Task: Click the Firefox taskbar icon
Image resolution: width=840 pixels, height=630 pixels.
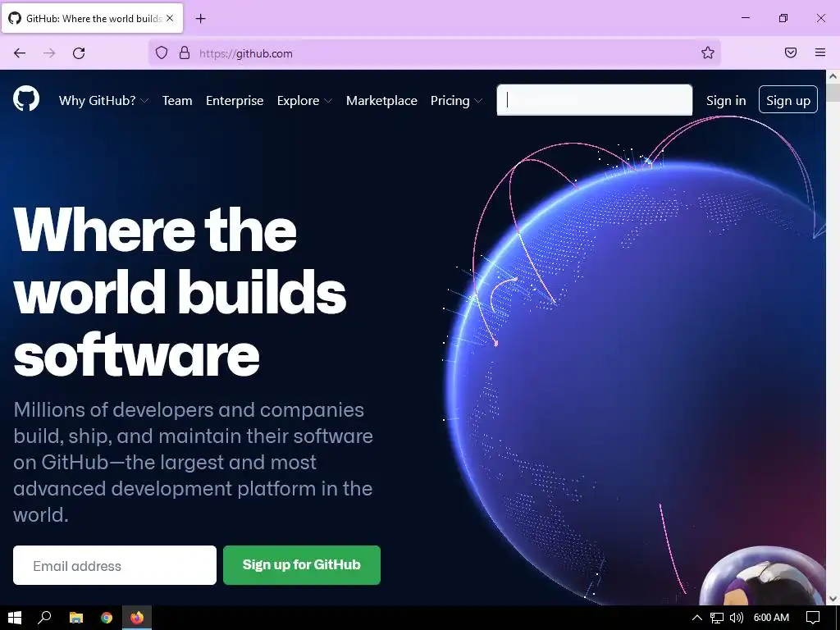Action: point(137,618)
